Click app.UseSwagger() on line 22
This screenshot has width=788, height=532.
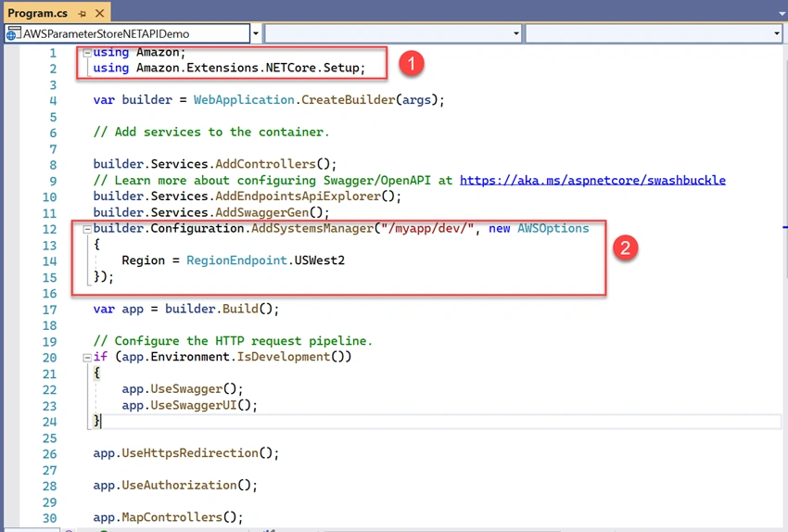[183, 389]
